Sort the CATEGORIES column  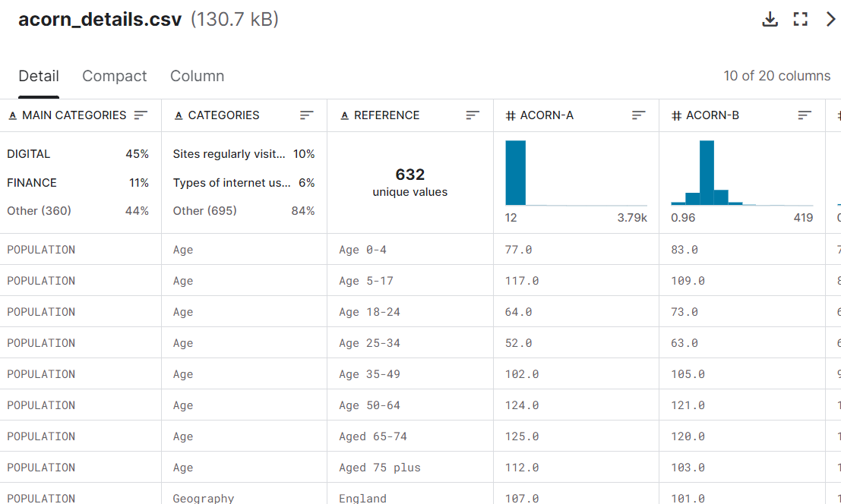(x=306, y=115)
